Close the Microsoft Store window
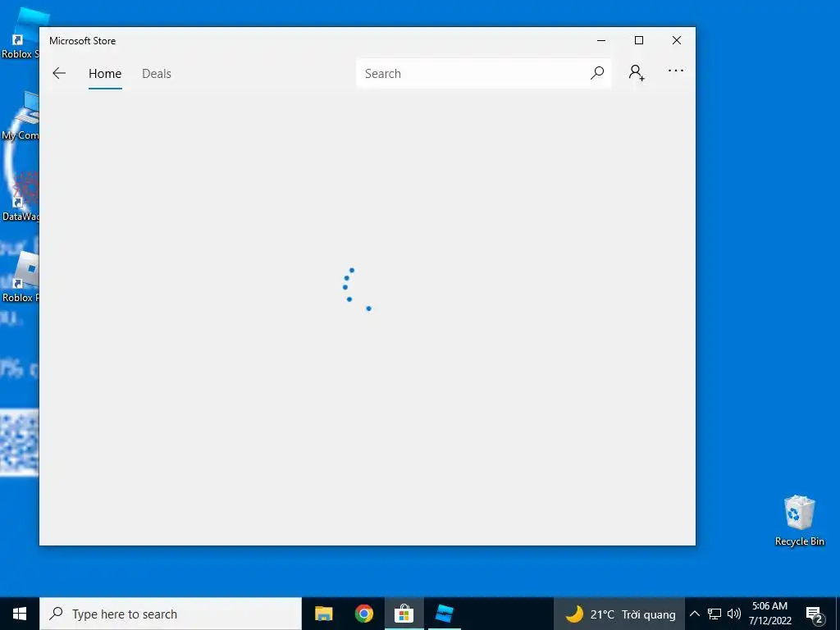The height and width of the screenshot is (630, 840). 677,41
